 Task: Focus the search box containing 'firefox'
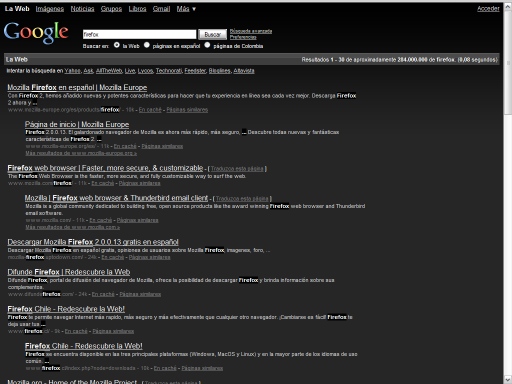point(139,34)
